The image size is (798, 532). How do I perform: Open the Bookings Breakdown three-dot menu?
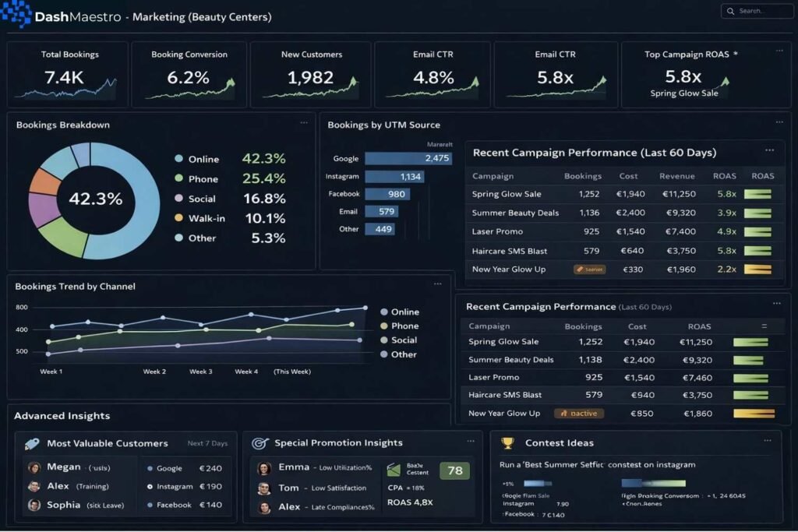[x=304, y=122]
